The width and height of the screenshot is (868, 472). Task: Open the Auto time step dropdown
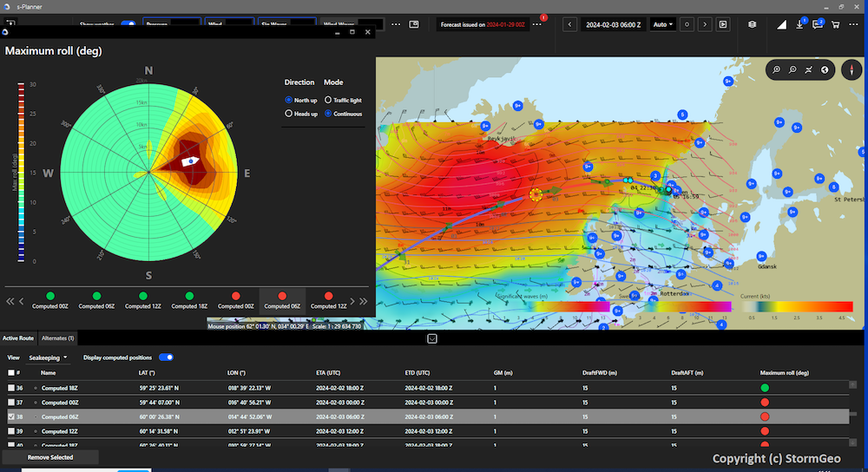pos(663,24)
